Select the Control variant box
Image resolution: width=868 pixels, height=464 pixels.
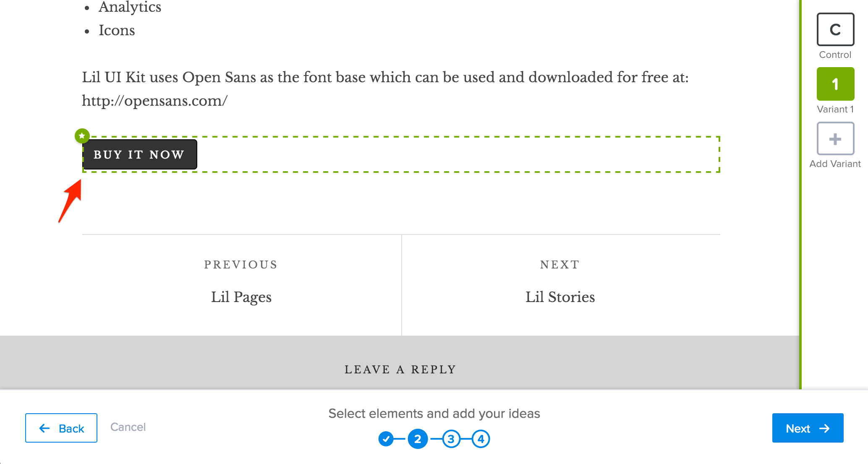[835, 29]
